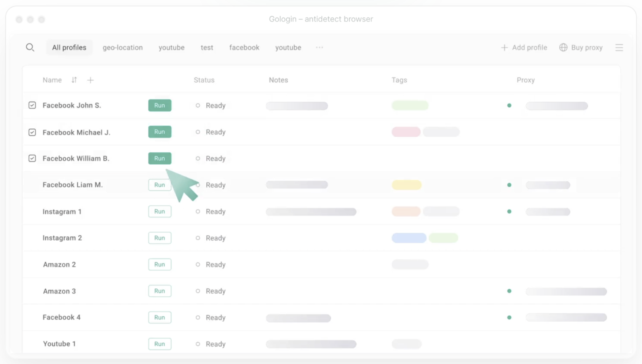Uncheck the Facebook Michael J. checkbox
Screen dimensions: 642x364
32,132
